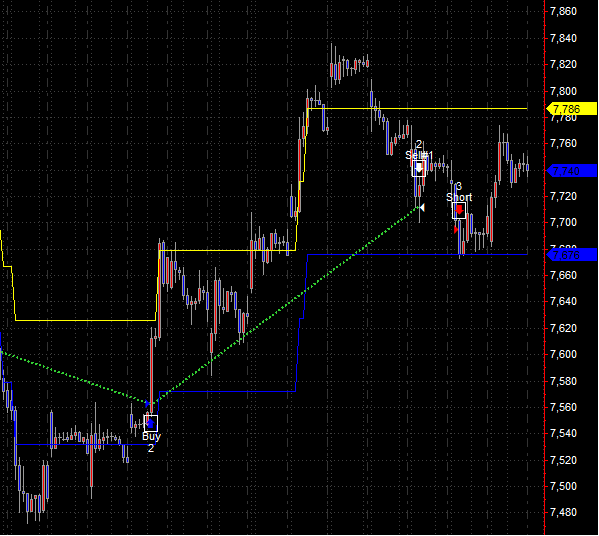Click the 7,540 price axis label

point(563,433)
